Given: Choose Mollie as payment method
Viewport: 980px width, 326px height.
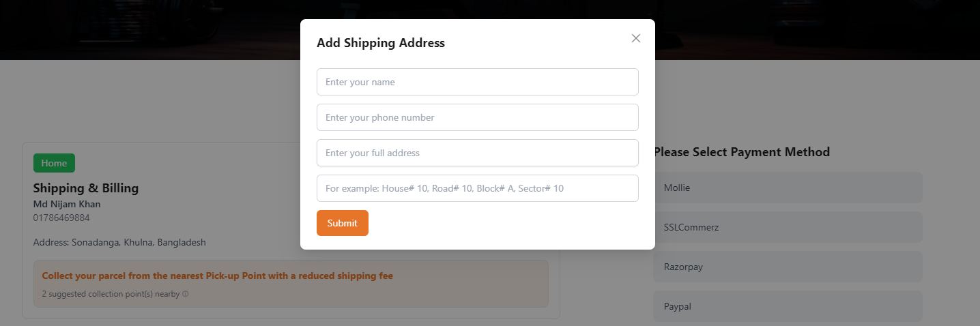Looking at the screenshot, I should (x=788, y=188).
